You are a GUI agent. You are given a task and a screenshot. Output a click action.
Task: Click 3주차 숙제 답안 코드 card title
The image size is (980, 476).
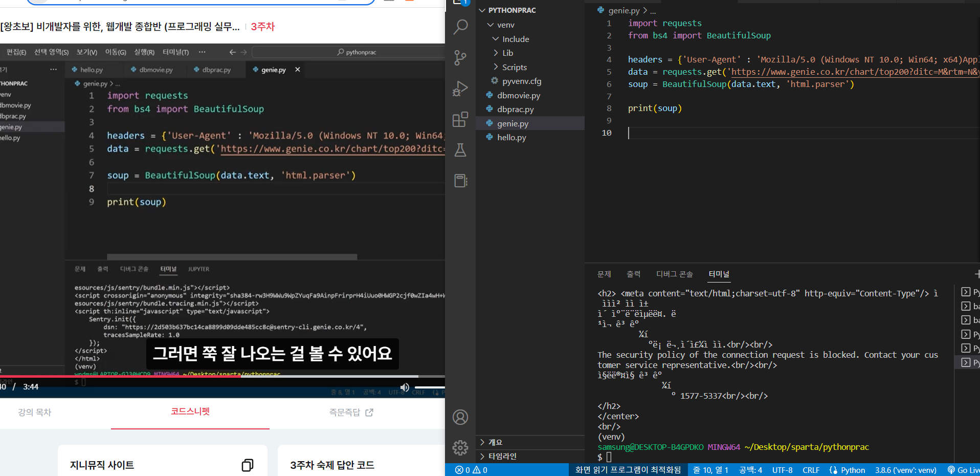tap(332, 465)
